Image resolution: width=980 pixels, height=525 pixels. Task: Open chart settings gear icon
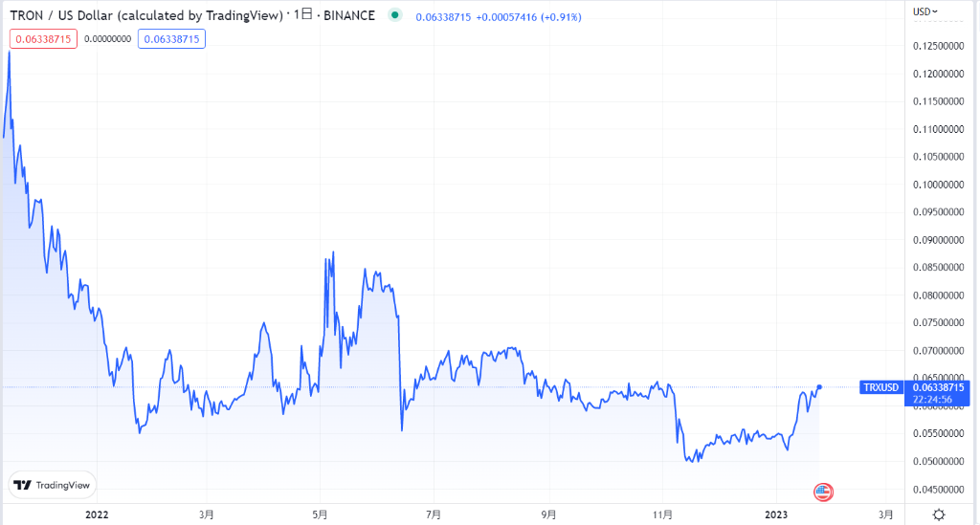point(939,515)
